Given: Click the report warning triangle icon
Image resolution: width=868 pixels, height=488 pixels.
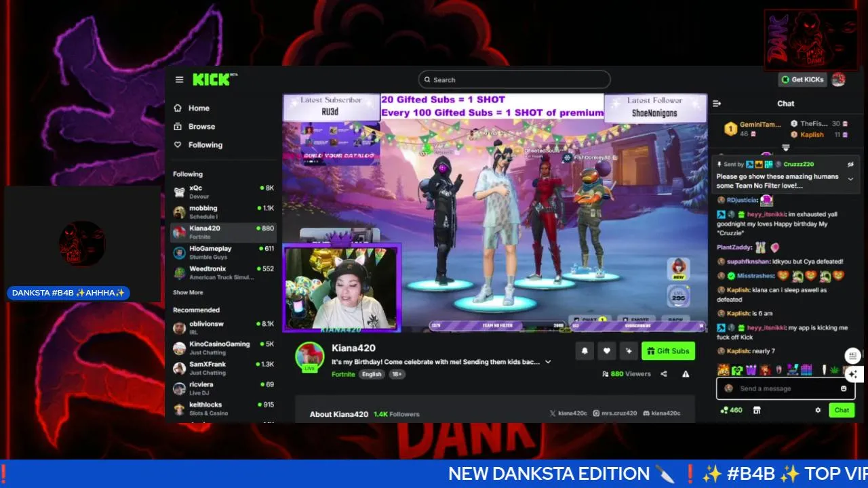Looking at the screenshot, I should 686,374.
